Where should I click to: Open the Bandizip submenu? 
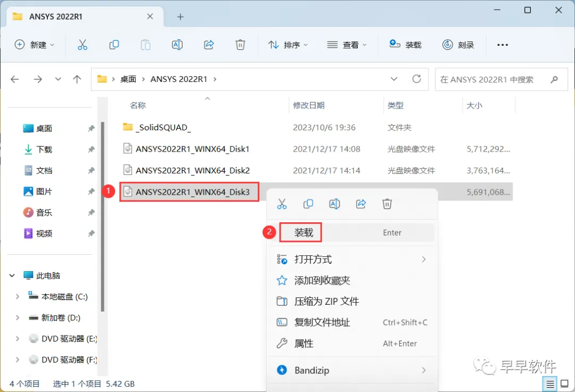point(352,370)
